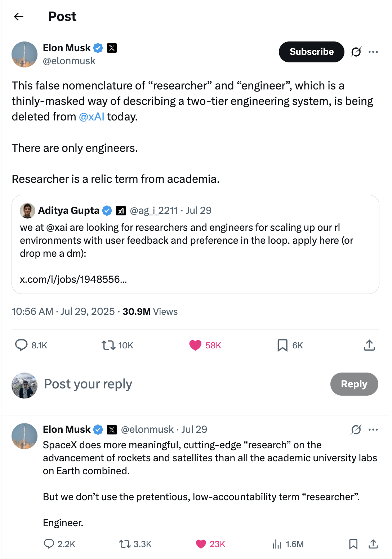Image resolution: width=392 pixels, height=559 pixels.
Task: Click the X affiliation badge beside Elon Musk
Action: (112, 48)
